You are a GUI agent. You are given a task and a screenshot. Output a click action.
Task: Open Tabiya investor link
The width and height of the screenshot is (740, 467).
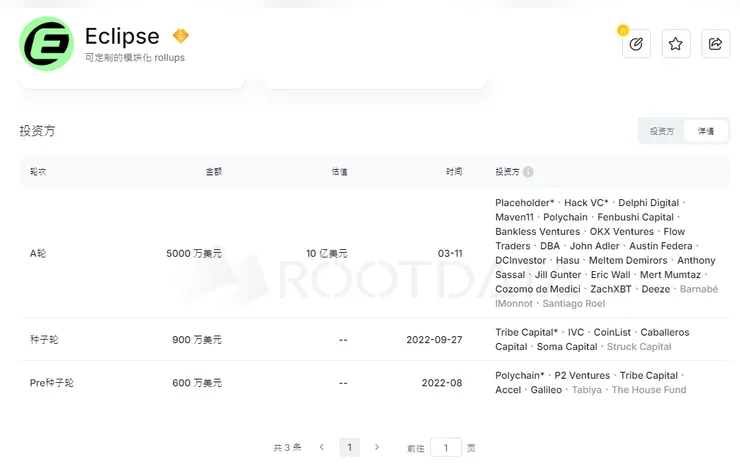pos(587,390)
